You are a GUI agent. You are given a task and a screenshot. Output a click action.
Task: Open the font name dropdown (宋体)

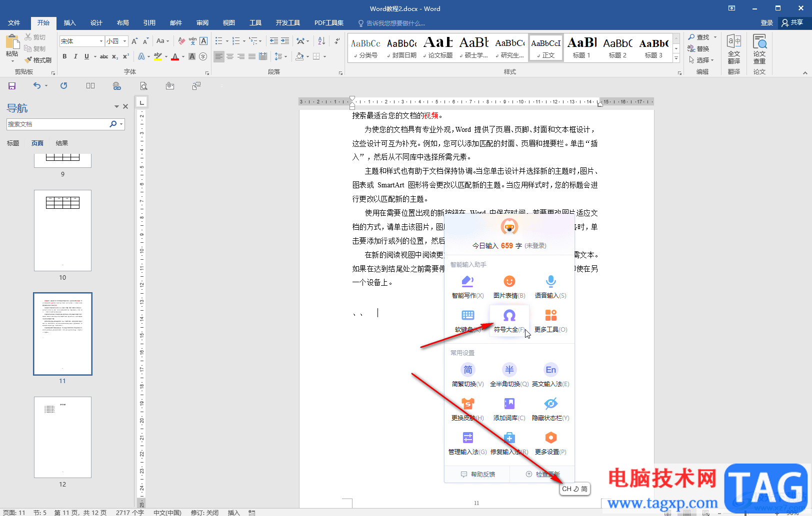(x=101, y=41)
